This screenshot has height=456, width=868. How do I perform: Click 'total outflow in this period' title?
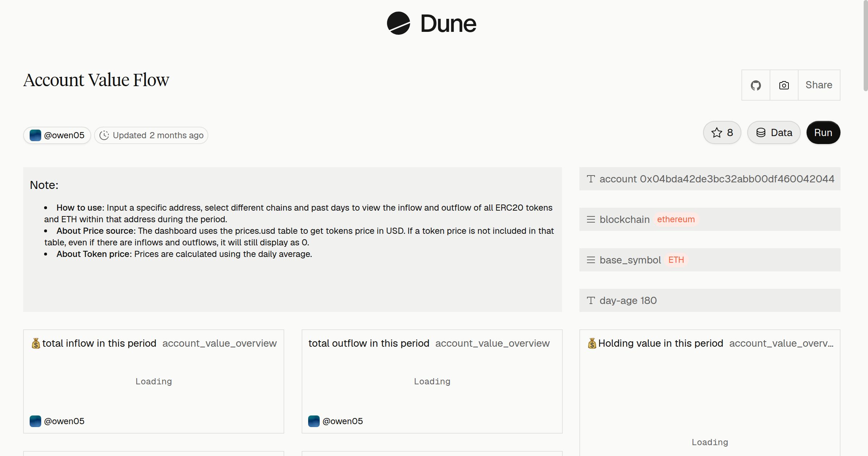(369, 343)
